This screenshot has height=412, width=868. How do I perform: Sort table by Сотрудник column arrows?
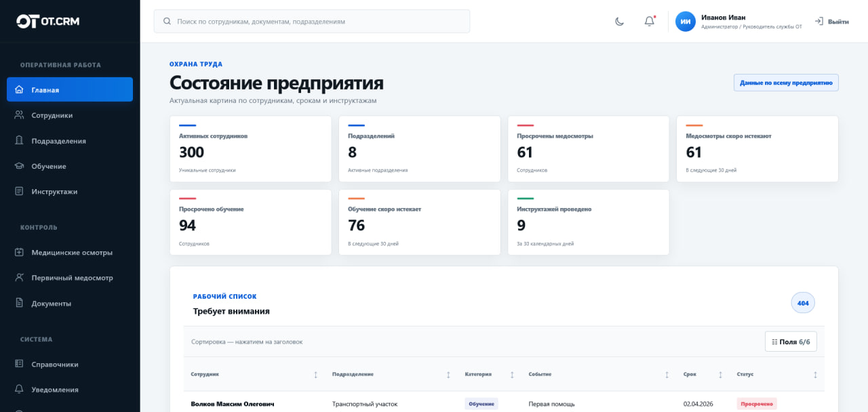(x=315, y=375)
